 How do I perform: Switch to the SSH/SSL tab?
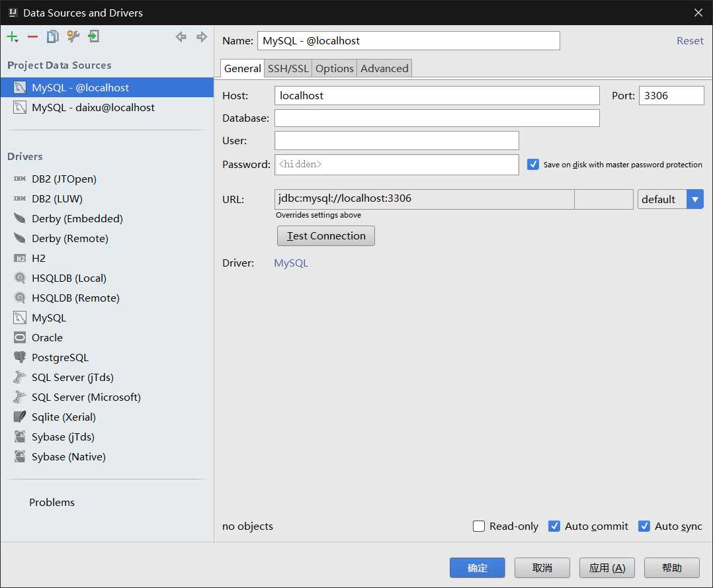(288, 68)
